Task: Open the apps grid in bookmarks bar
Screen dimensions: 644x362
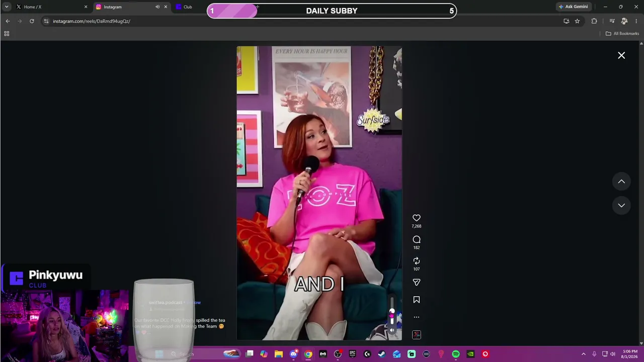Action: point(7,34)
